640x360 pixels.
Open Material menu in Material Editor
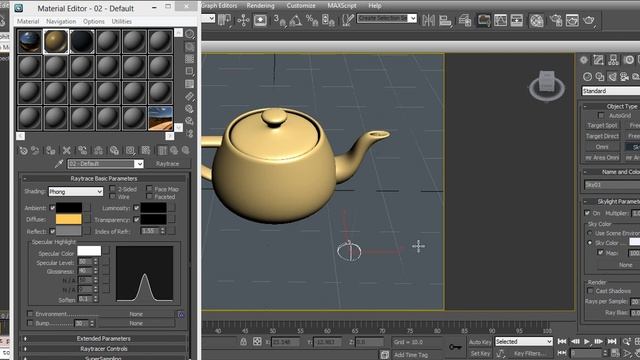[x=28, y=21]
